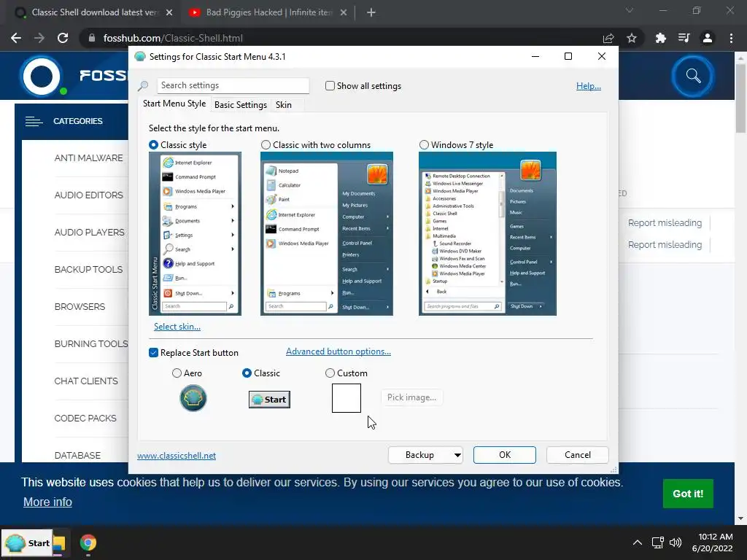Open the Chrome extensions puzzle icon

pos(660,38)
